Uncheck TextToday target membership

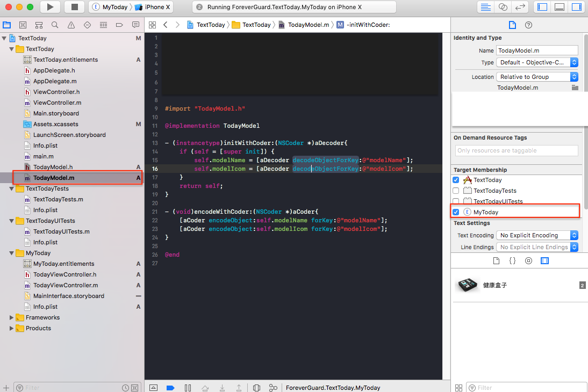456,180
